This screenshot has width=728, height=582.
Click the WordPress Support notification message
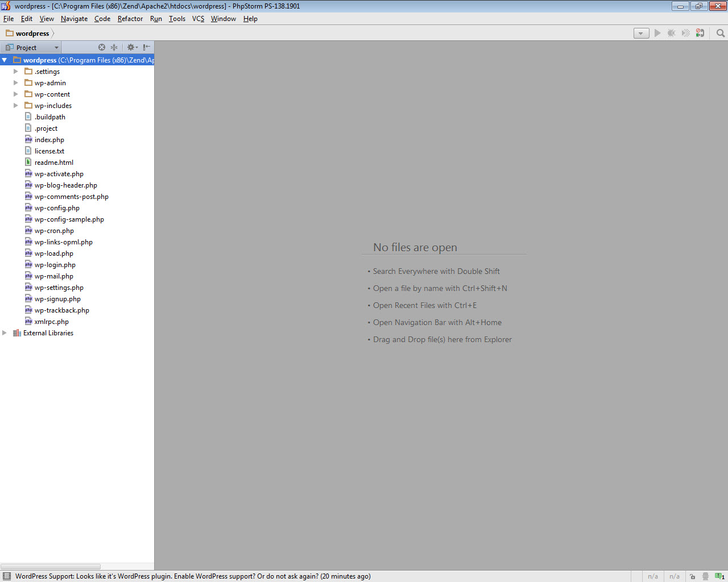193,576
